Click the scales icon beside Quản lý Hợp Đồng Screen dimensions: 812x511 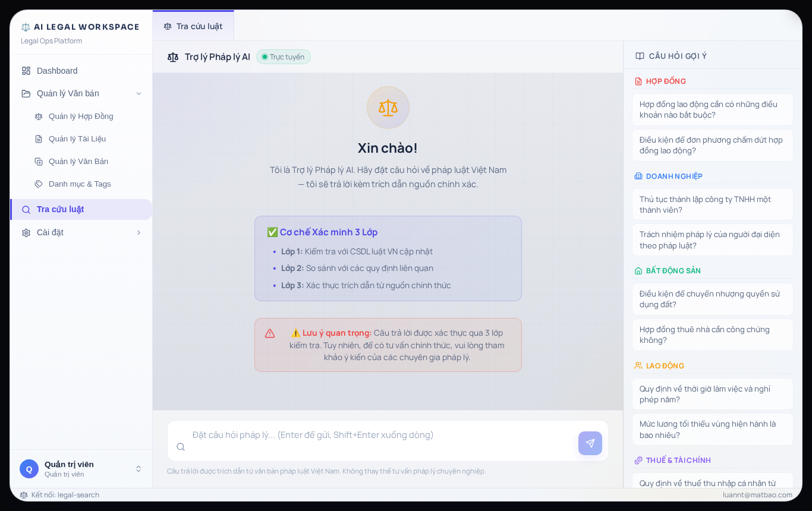click(x=39, y=116)
